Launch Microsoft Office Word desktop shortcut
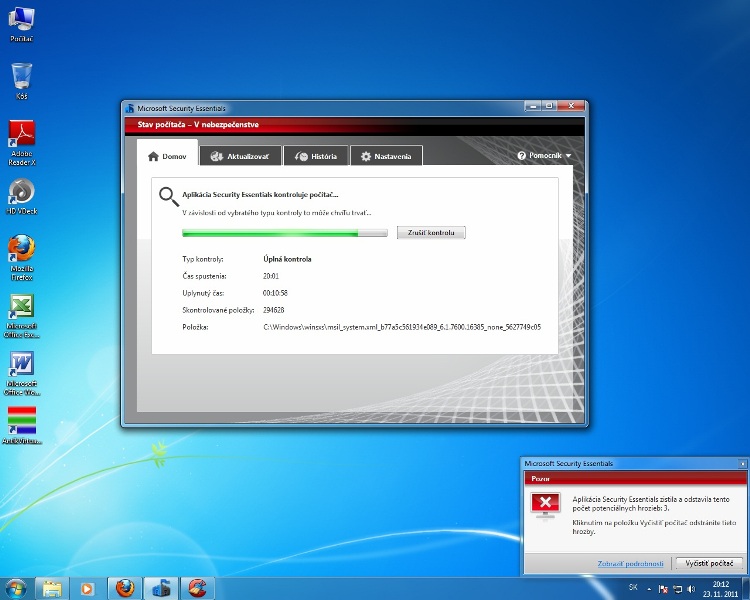 (x=22, y=373)
